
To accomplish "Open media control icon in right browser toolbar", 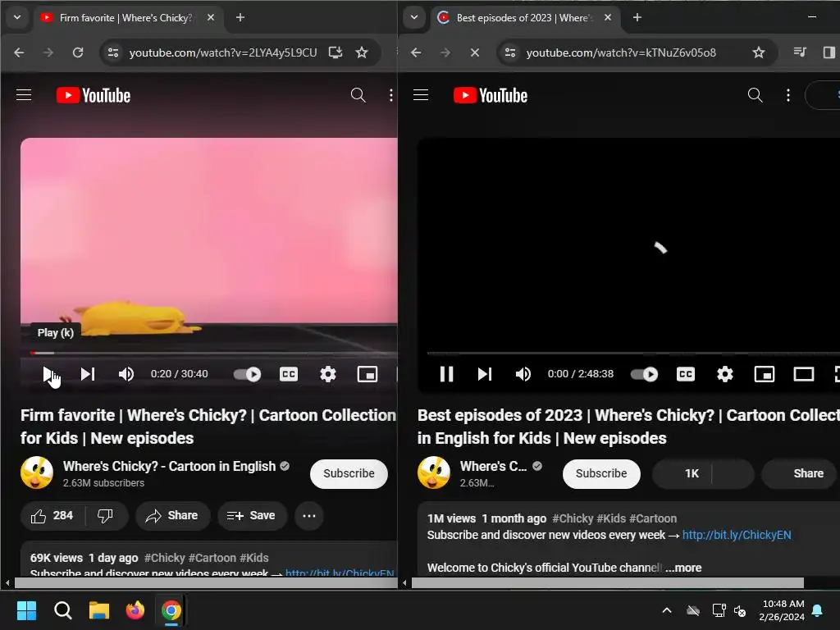I will (800, 52).
